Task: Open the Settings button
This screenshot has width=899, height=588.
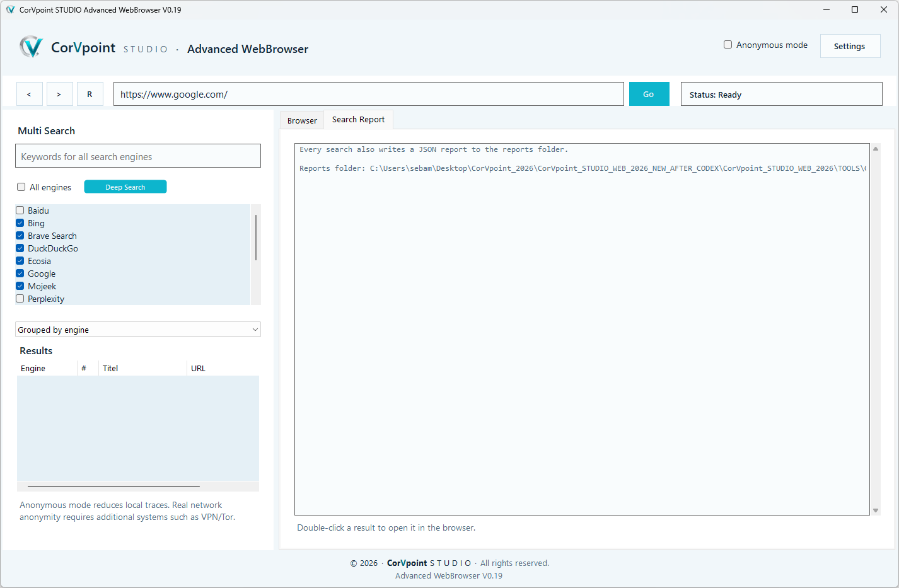Action: click(850, 46)
